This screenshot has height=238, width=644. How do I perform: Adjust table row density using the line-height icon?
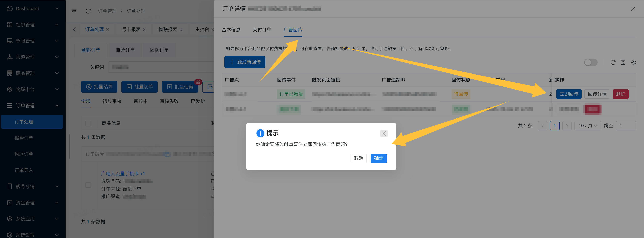point(623,62)
